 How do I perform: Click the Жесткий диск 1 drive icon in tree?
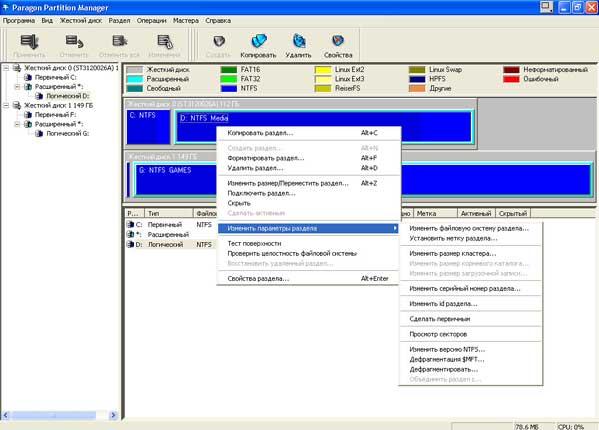[17, 105]
